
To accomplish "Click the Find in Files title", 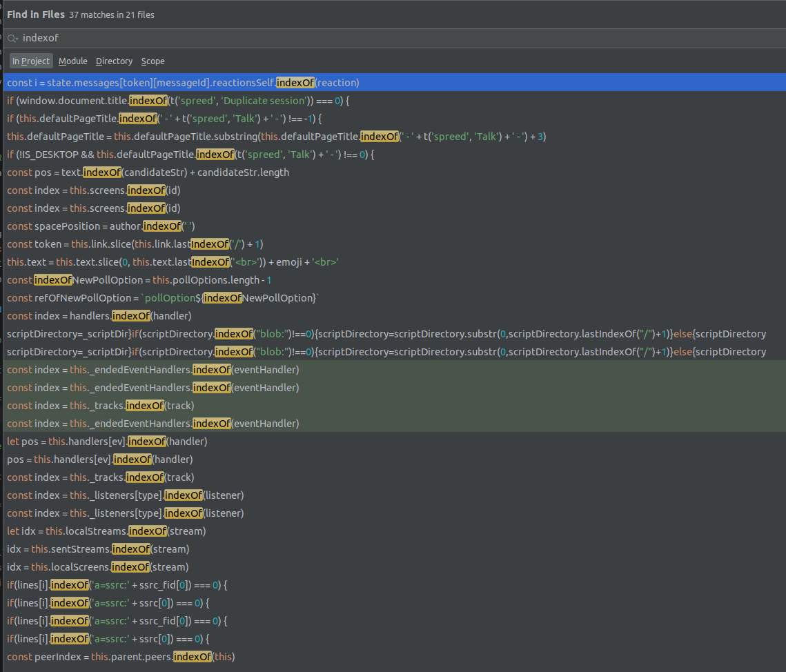I will pos(36,14).
